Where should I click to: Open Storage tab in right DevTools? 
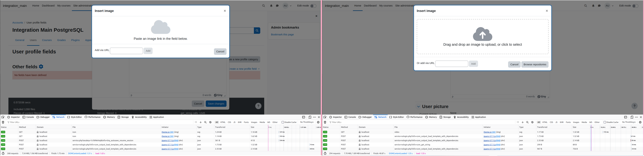click(x=445, y=117)
